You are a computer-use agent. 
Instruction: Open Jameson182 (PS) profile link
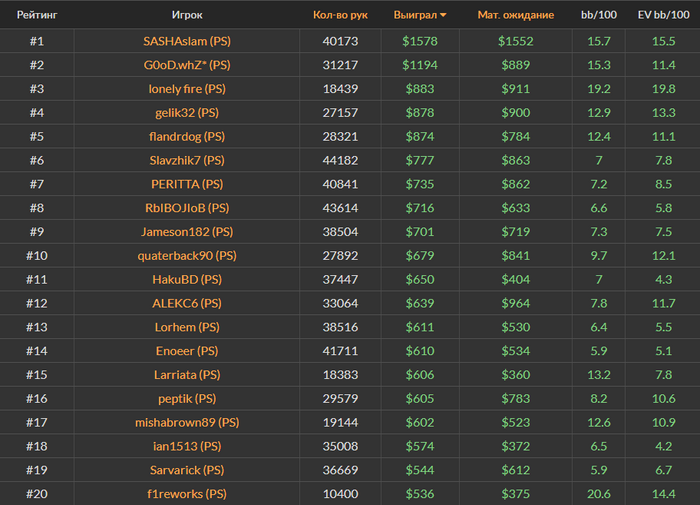pyautogui.click(x=187, y=232)
